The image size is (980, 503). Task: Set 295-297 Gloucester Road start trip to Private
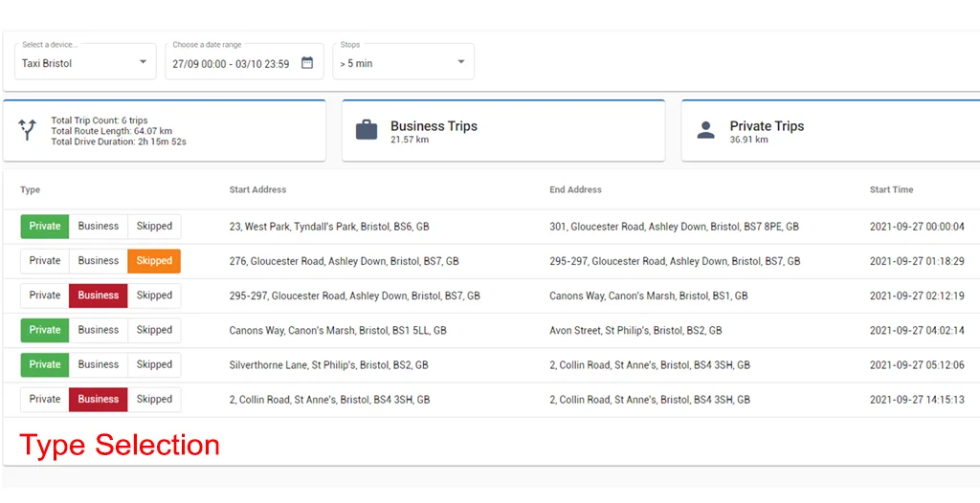pyautogui.click(x=45, y=295)
